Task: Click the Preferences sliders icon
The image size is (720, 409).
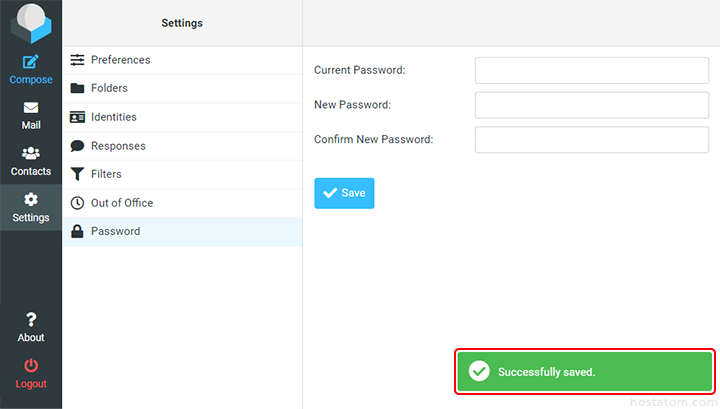Action: pyautogui.click(x=77, y=60)
